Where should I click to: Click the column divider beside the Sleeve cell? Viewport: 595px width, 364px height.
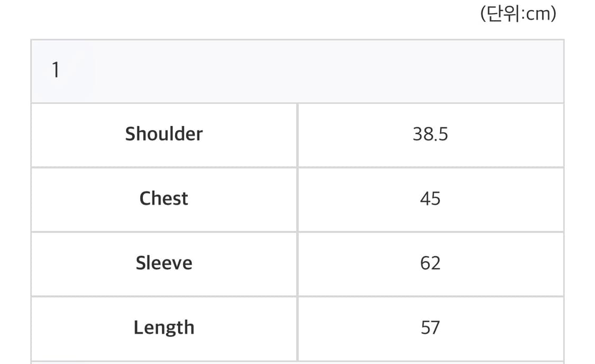point(297,263)
